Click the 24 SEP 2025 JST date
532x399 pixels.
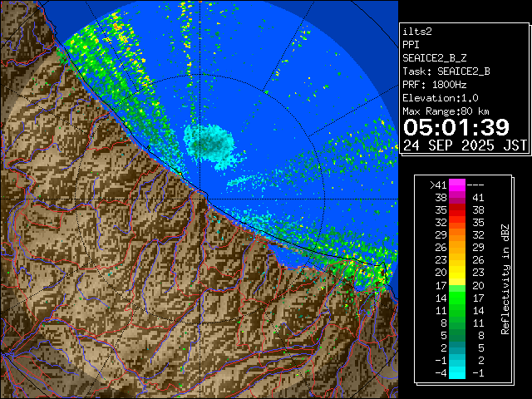tap(465, 145)
